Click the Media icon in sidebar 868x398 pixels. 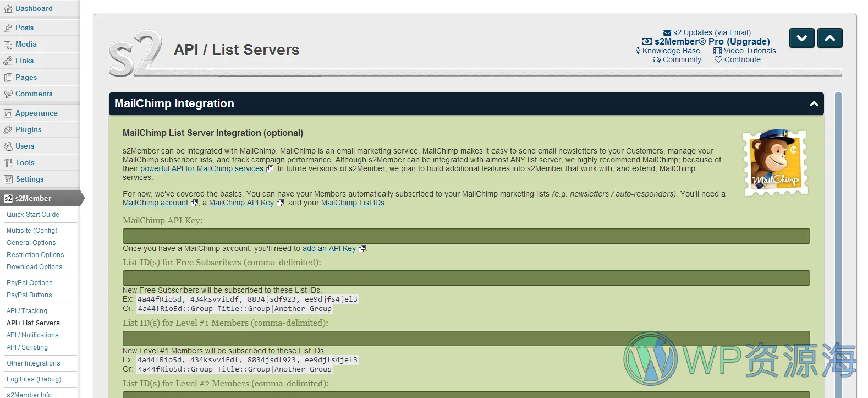click(x=8, y=44)
